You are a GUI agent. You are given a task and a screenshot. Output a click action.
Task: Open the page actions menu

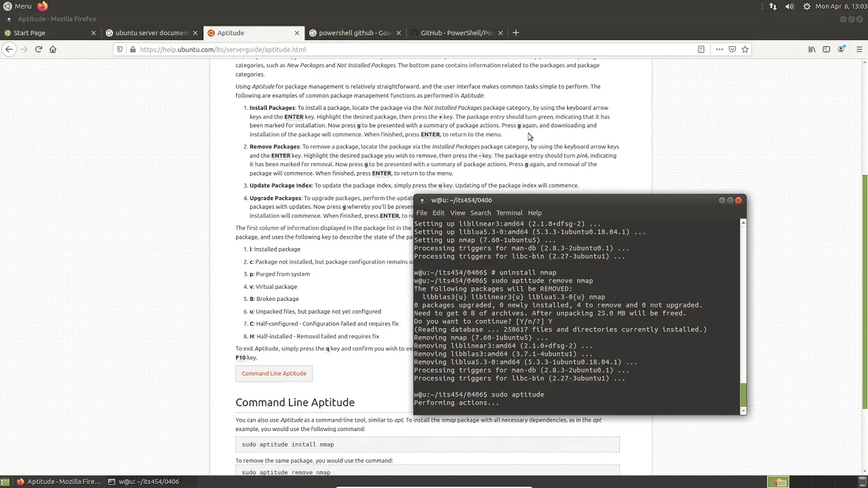click(719, 49)
